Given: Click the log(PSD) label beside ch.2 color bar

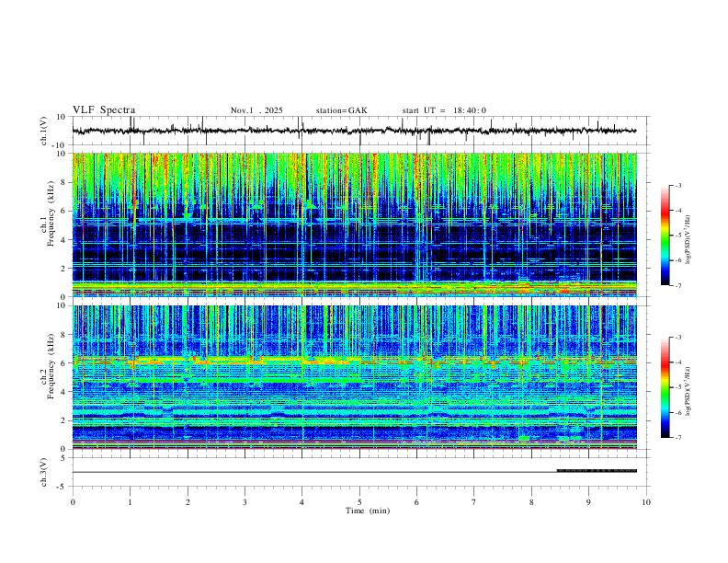Looking at the screenshot, I should point(688,392).
